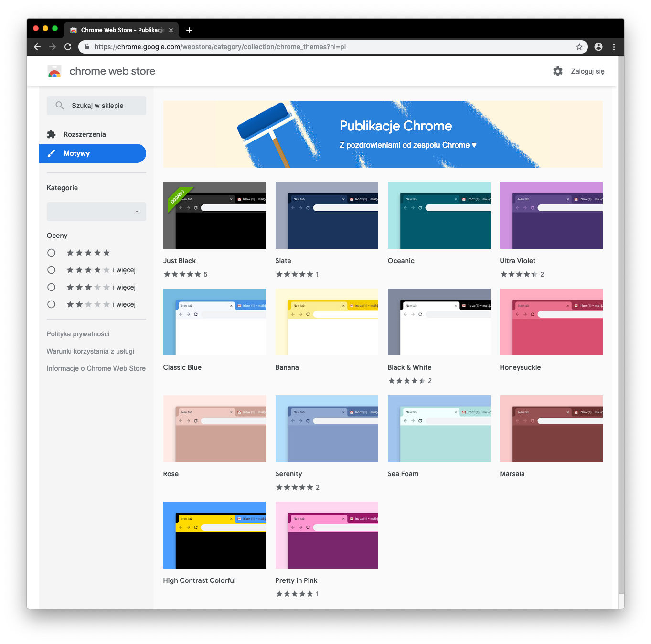Open the Chrome three-dot menu
This screenshot has height=644, width=651.
614,47
